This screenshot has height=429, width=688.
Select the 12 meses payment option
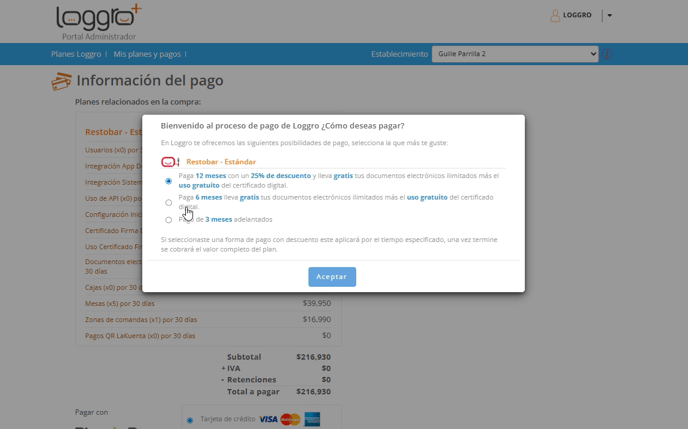pos(168,181)
